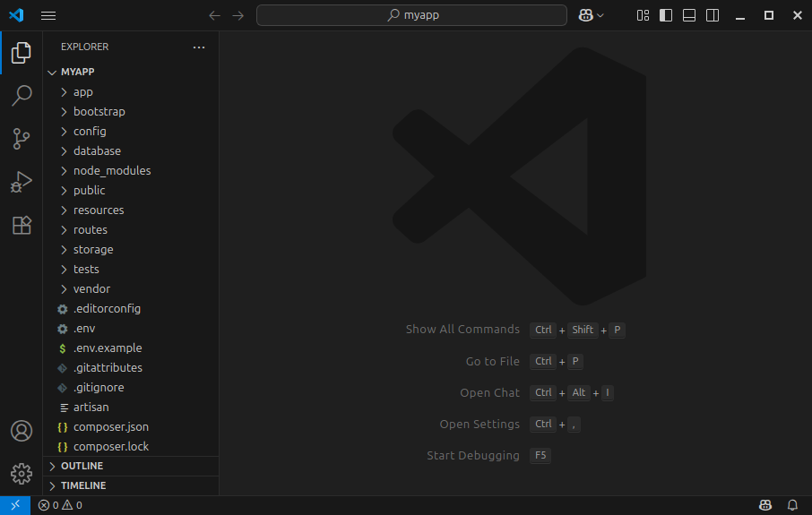Screen dimensions: 812x515
Task: Open the hamburger application menu
Action: pos(48,15)
